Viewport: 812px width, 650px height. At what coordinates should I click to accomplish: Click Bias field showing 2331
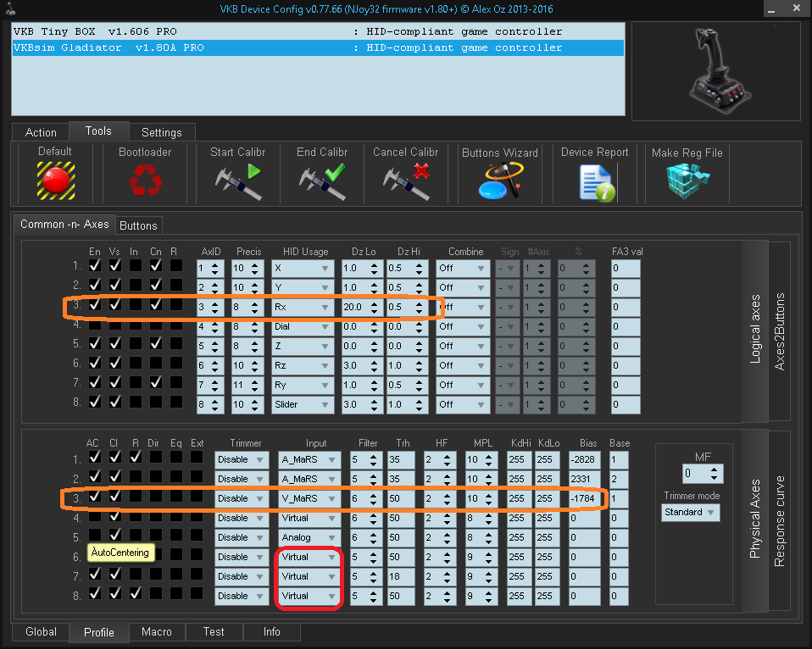pos(584,479)
